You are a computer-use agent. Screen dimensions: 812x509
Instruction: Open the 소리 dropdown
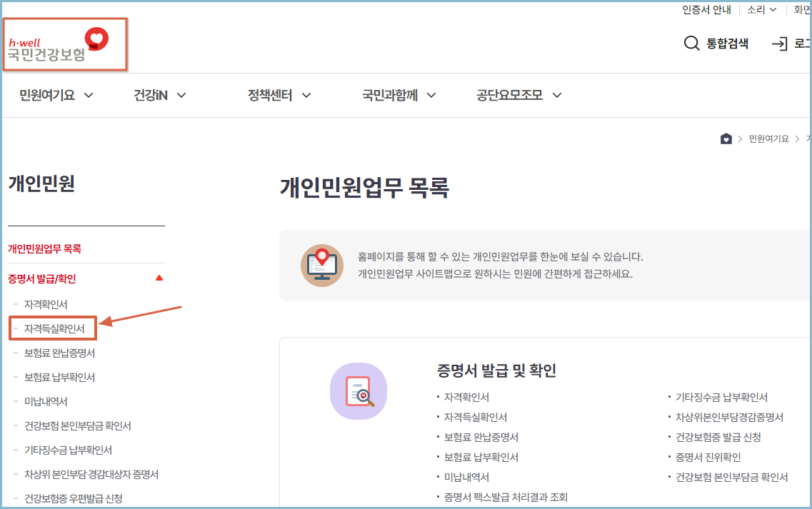tap(761, 9)
